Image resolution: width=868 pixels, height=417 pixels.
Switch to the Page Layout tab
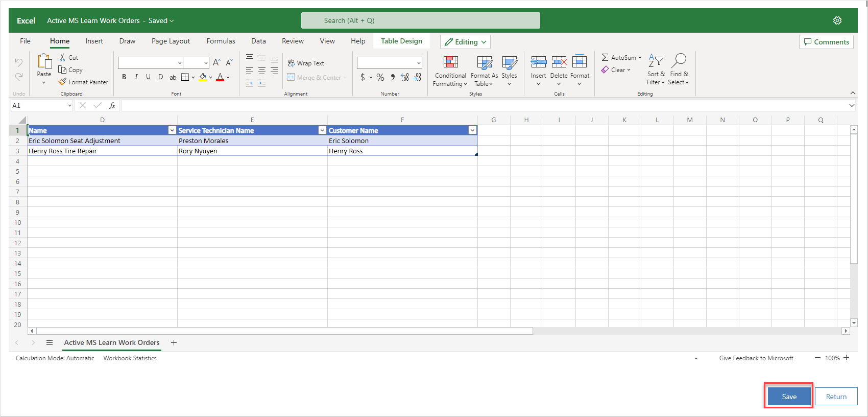171,41
